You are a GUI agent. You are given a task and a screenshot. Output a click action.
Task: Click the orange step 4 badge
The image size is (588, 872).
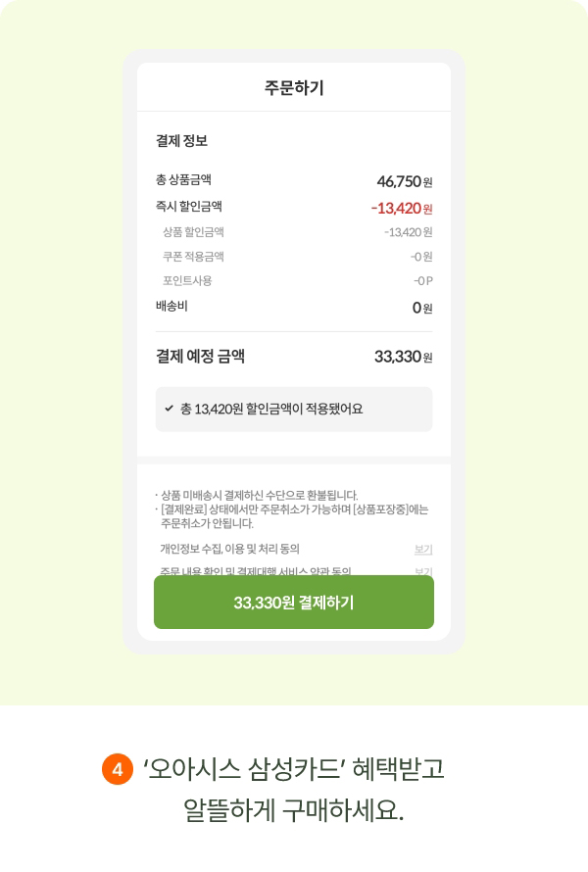117,769
